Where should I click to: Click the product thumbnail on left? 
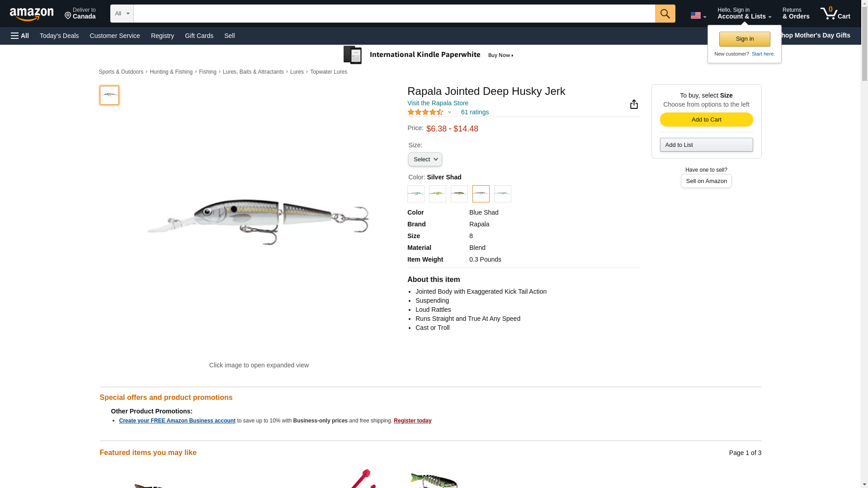[109, 95]
